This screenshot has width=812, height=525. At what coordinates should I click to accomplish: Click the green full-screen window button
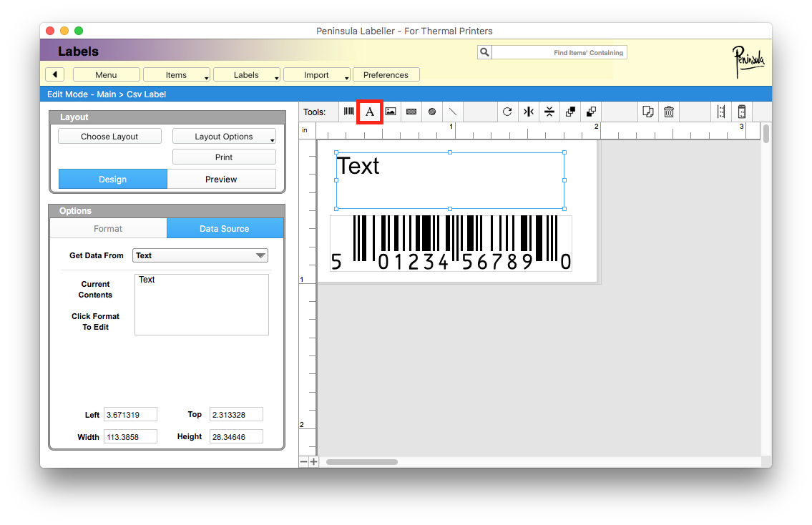click(x=79, y=31)
